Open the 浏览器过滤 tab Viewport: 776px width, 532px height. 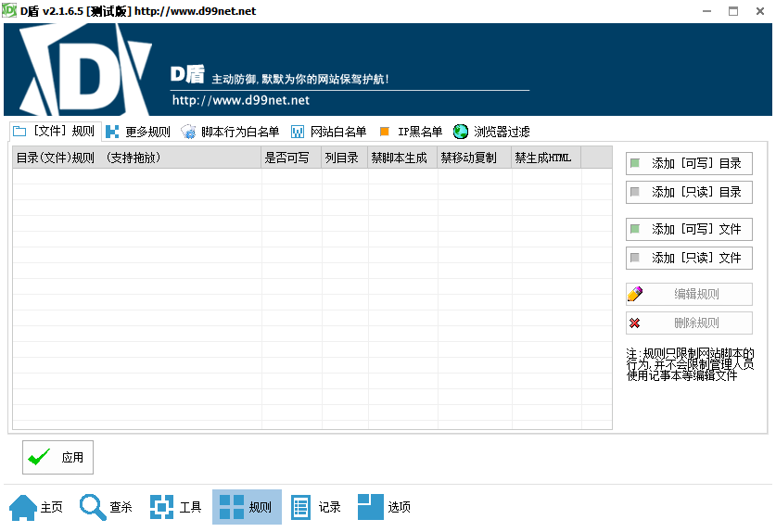[491, 132]
